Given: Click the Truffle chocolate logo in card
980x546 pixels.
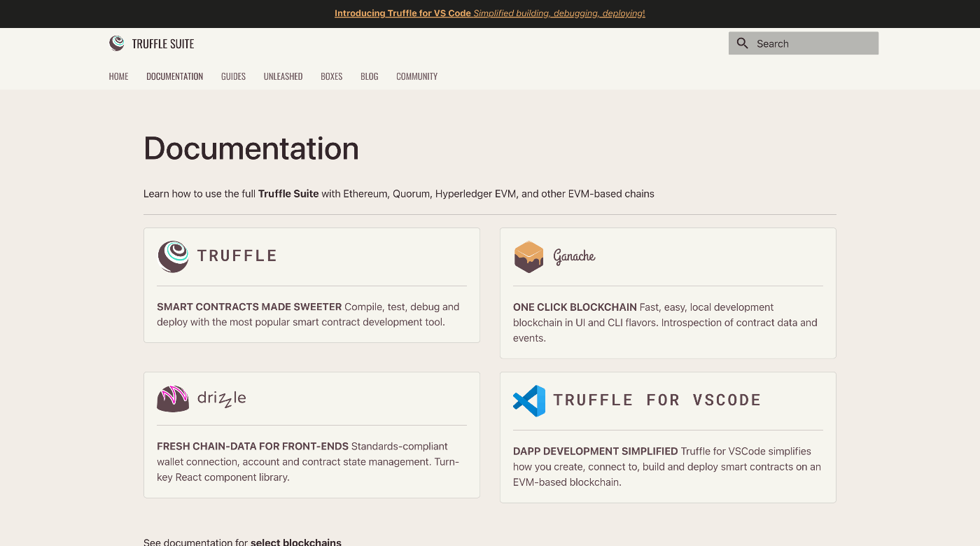Looking at the screenshot, I should pos(173,256).
